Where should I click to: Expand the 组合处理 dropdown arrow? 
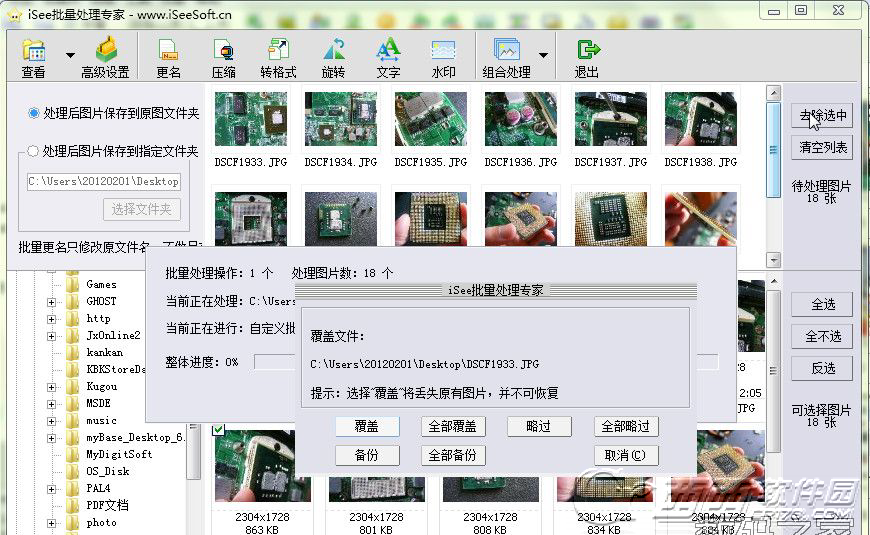(543, 55)
